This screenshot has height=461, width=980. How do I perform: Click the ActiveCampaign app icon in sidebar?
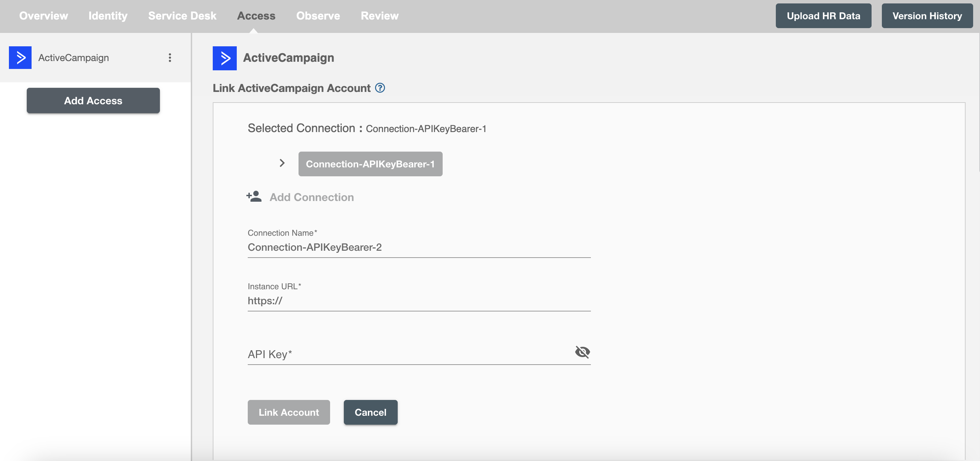point(21,58)
